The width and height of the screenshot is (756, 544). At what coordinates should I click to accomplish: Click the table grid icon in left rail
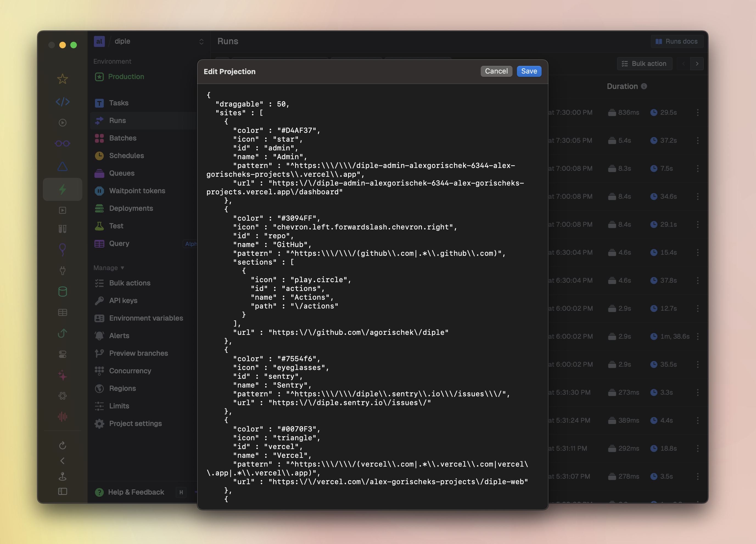62,312
